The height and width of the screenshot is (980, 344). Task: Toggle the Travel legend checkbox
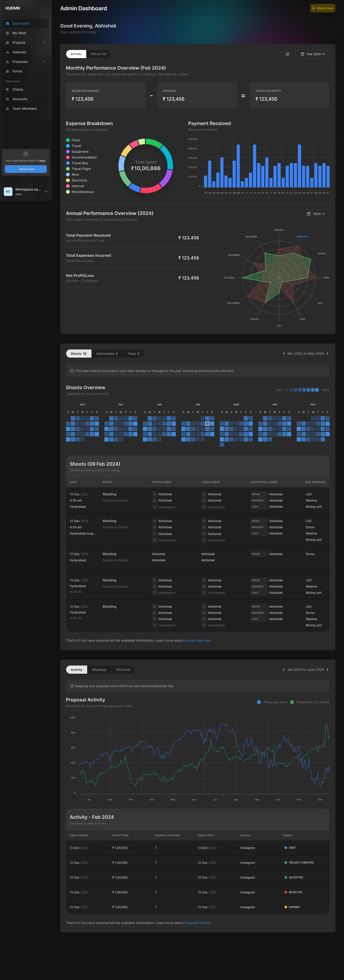coord(68,146)
